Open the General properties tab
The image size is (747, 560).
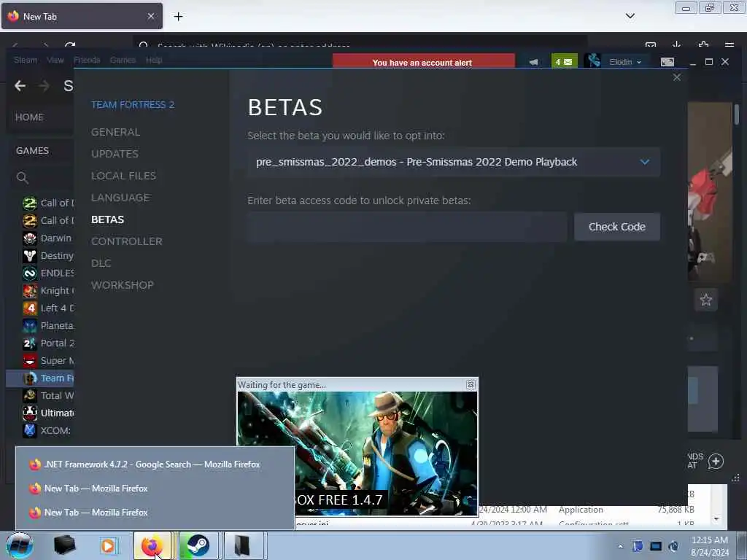(116, 132)
